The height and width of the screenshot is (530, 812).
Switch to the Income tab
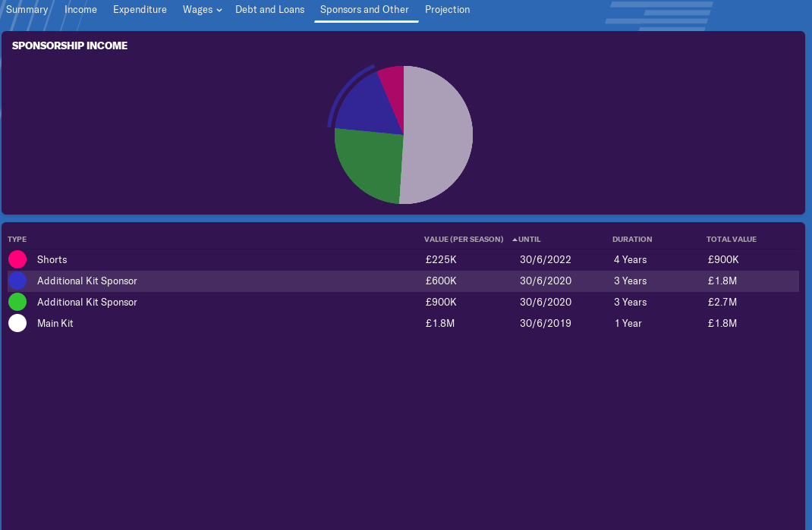pos(80,10)
